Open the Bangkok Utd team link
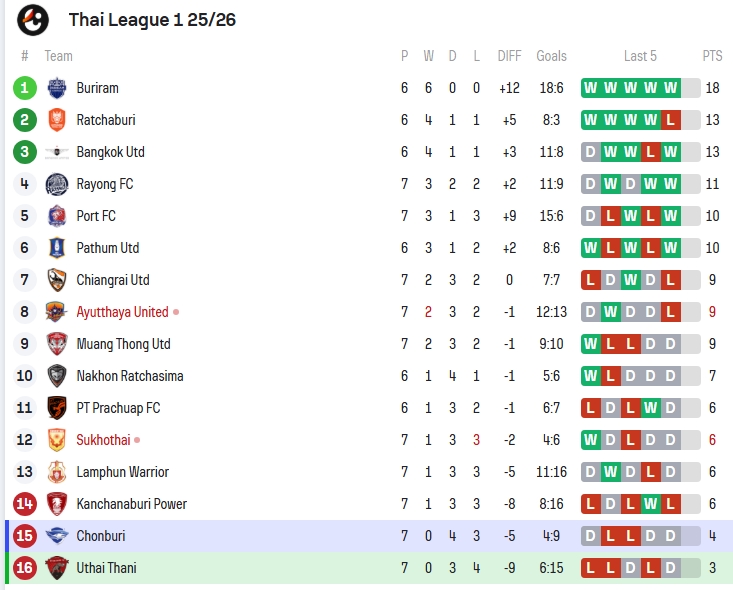733x590 pixels. point(110,152)
